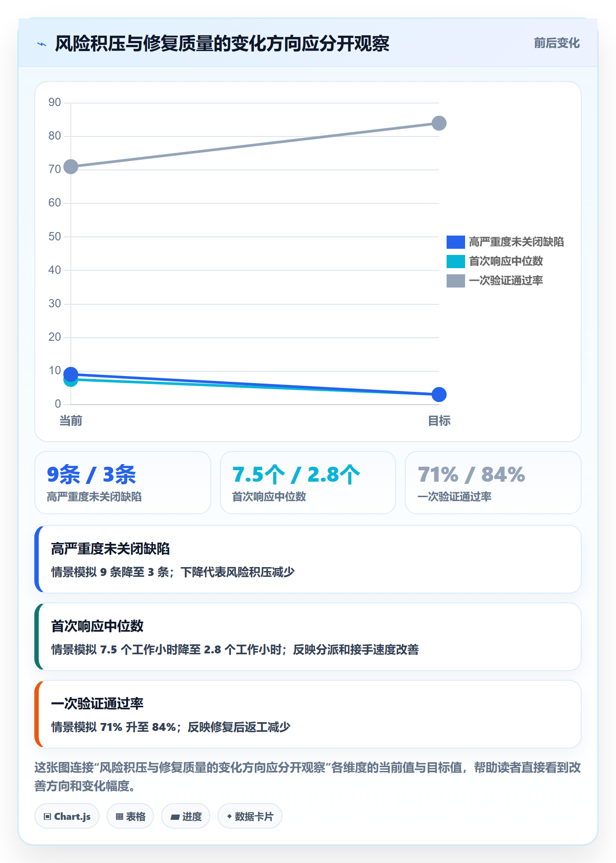The image size is (616, 863).
Task: Click the grid icon in 表格 chip
Action: click(x=120, y=817)
